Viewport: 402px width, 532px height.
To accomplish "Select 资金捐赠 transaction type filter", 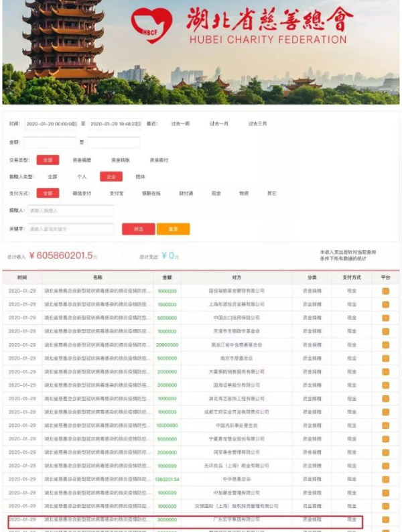I will coord(82,160).
